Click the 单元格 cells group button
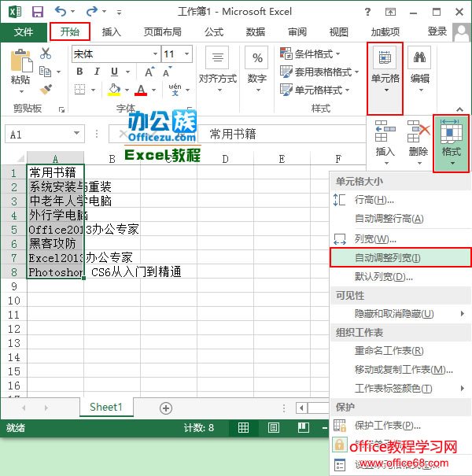Image resolution: width=472 pixels, height=476 pixels. [385, 79]
